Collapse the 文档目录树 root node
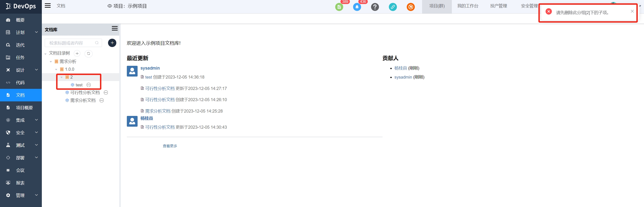Image resolution: width=644 pixels, height=207 pixels. pos(45,54)
